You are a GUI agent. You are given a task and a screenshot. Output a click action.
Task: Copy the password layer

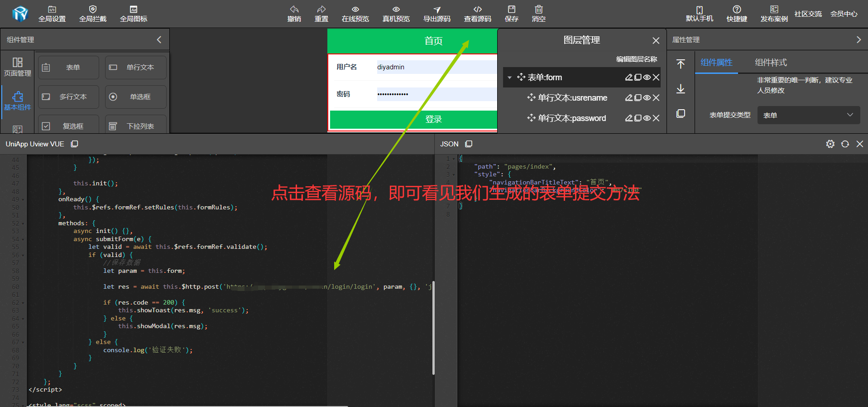(638, 118)
